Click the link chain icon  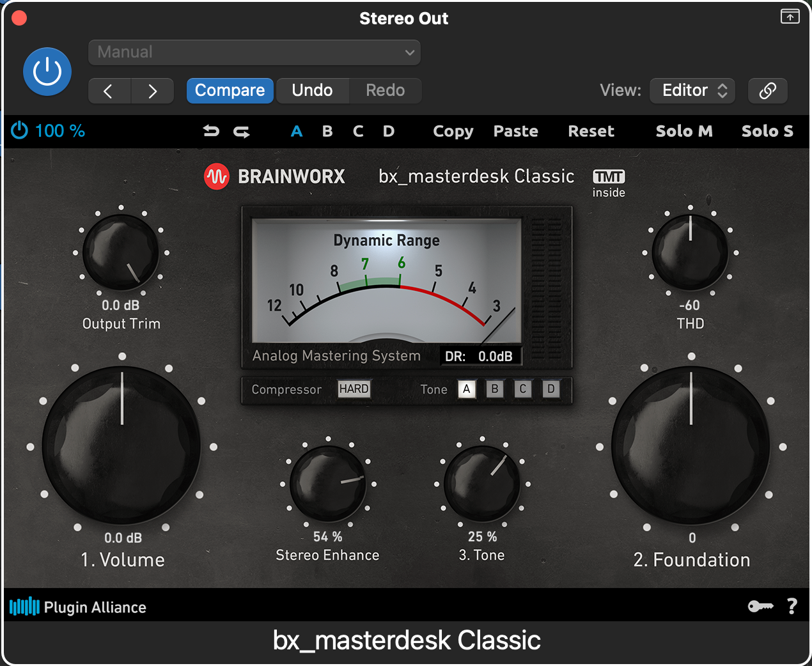pyautogui.click(x=768, y=91)
